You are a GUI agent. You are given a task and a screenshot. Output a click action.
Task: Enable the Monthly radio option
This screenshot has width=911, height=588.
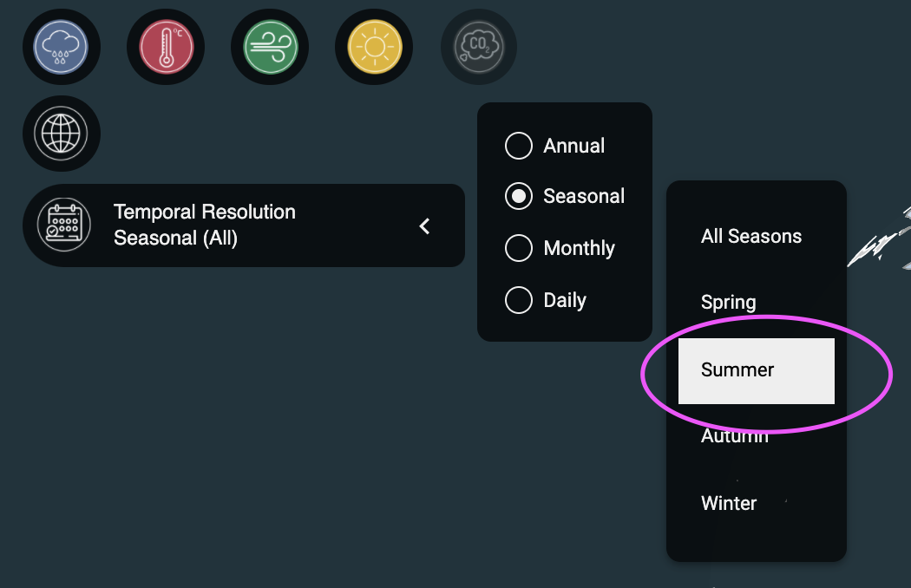coord(519,248)
